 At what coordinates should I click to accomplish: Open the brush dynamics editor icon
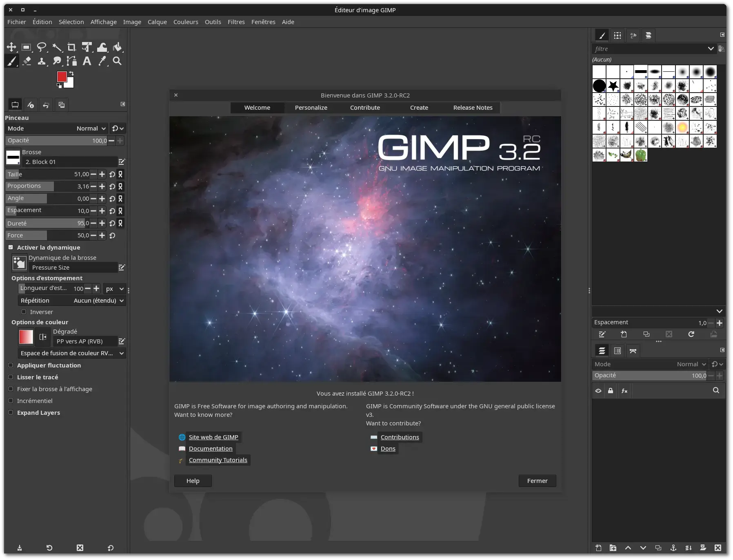click(121, 267)
